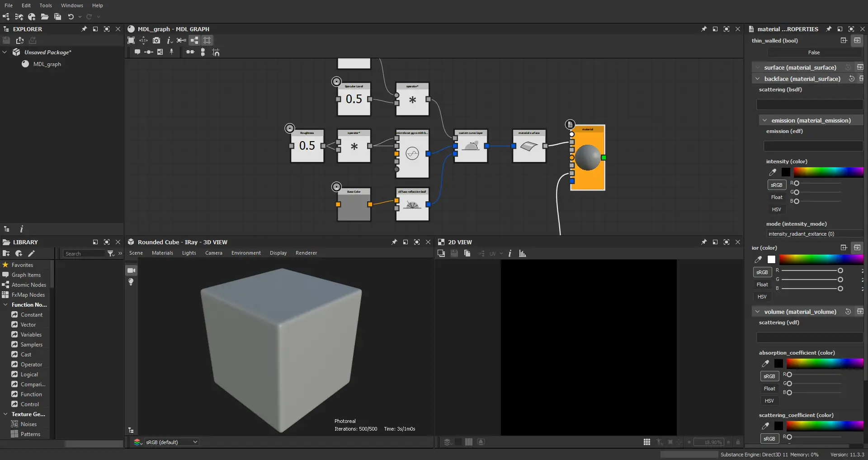Click the histogram icon in 2D View
Image resolution: width=868 pixels, height=460 pixels.
[523, 254]
